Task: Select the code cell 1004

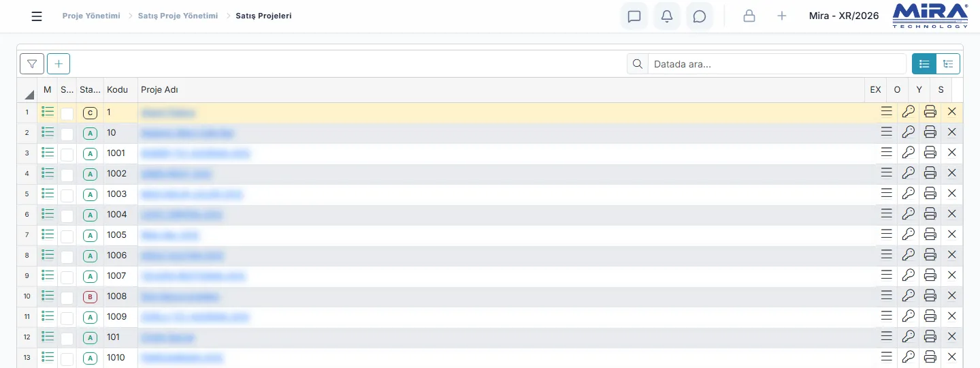Action: coord(120,215)
